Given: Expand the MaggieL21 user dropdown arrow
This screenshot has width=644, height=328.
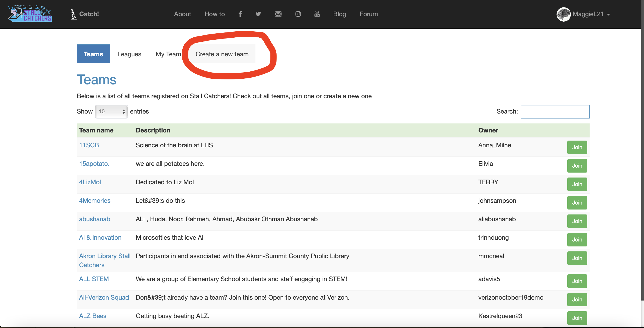Looking at the screenshot, I should [608, 14].
